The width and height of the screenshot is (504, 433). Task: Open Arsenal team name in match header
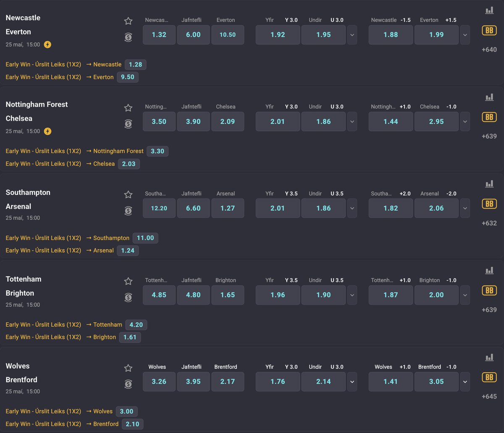pos(18,206)
